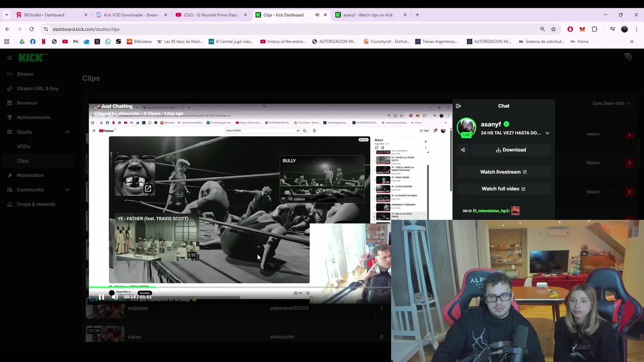Viewport: 644px width, 362px height.
Task: Open Stream URL & Key page
Action: (x=38, y=88)
